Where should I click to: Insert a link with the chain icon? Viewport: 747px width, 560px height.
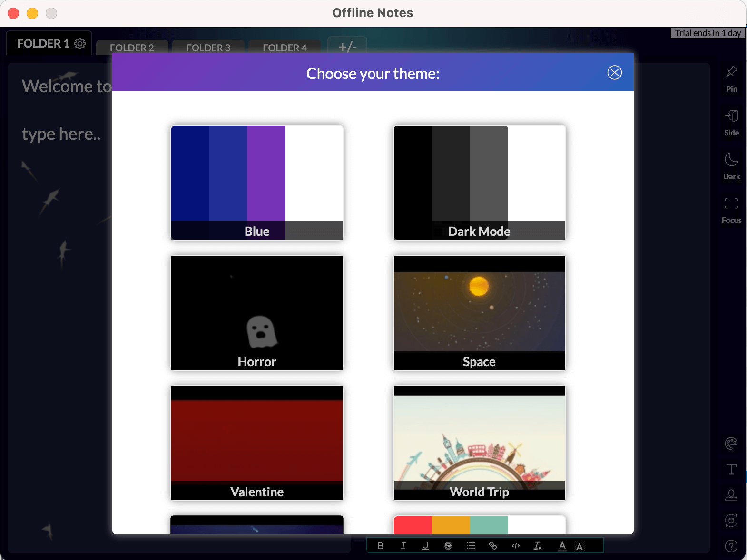[493, 546]
